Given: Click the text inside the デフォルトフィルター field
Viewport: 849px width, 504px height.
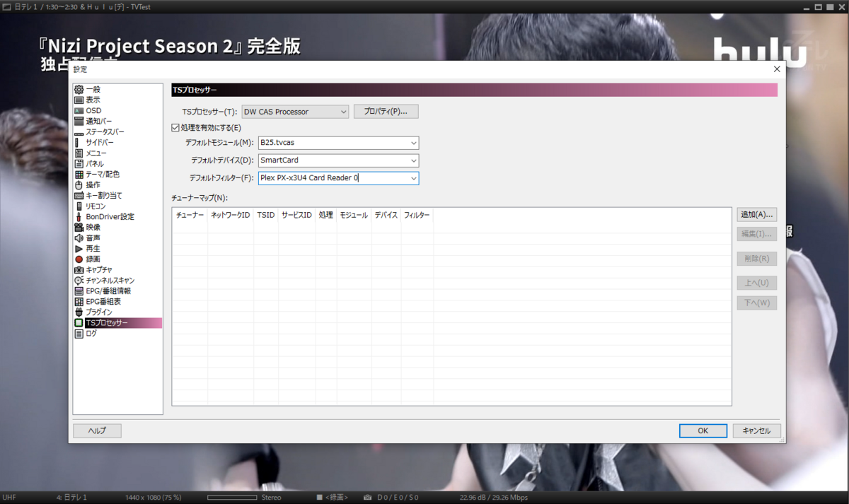Looking at the screenshot, I should (x=309, y=178).
